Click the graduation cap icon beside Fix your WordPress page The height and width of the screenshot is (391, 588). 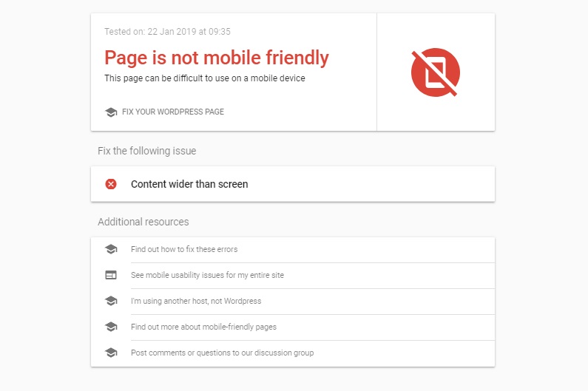pos(111,112)
